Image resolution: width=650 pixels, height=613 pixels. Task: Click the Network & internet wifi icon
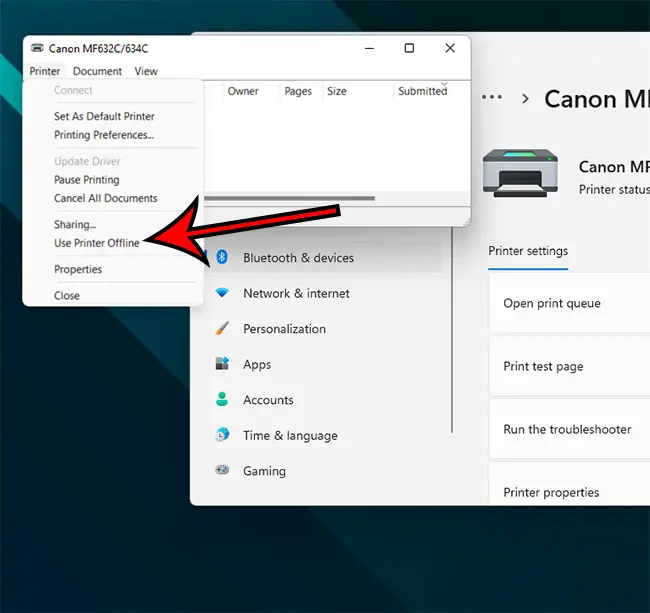[223, 293]
